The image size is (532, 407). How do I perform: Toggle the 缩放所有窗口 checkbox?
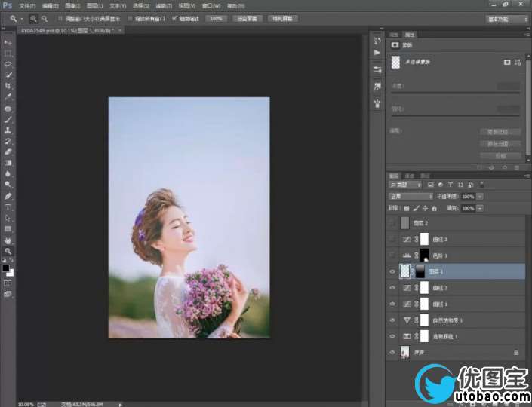pyautogui.click(x=129, y=18)
